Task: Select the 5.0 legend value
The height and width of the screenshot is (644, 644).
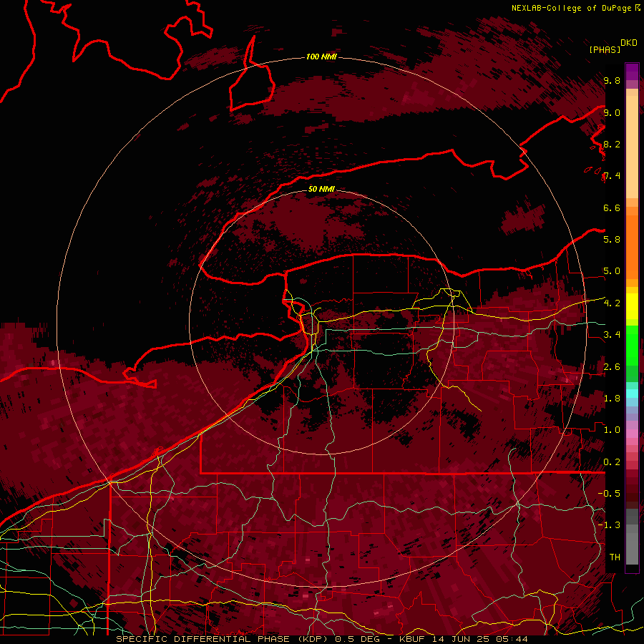Action: (x=612, y=271)
